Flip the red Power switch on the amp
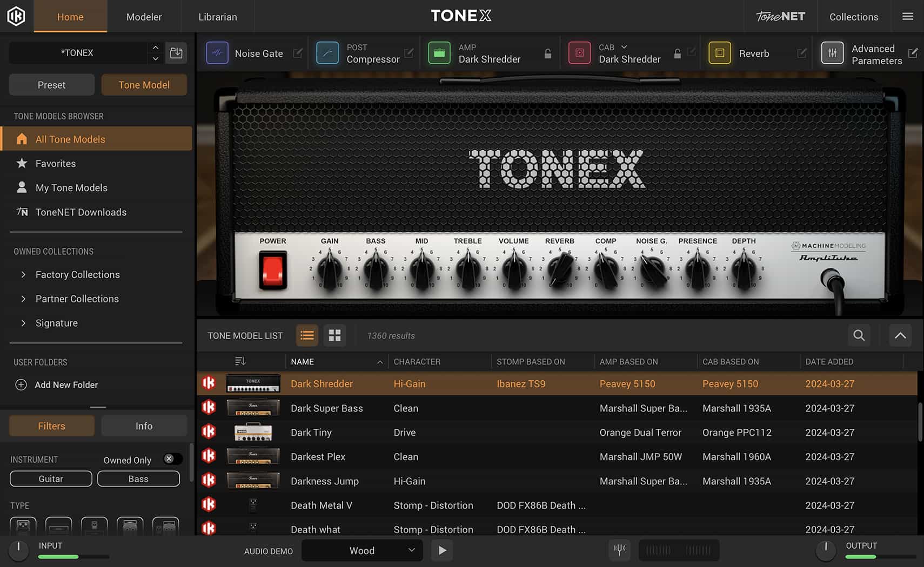The width and height of the screenshot is (924, 567). point(273,270)
